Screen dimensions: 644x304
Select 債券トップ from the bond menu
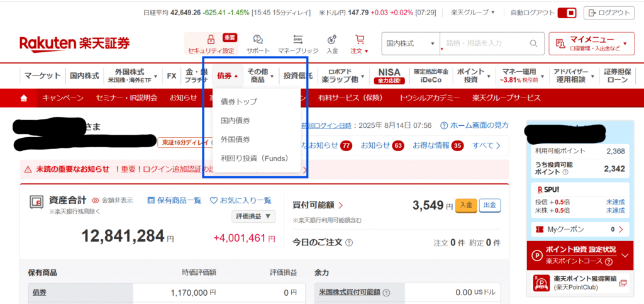click(239, 101)
